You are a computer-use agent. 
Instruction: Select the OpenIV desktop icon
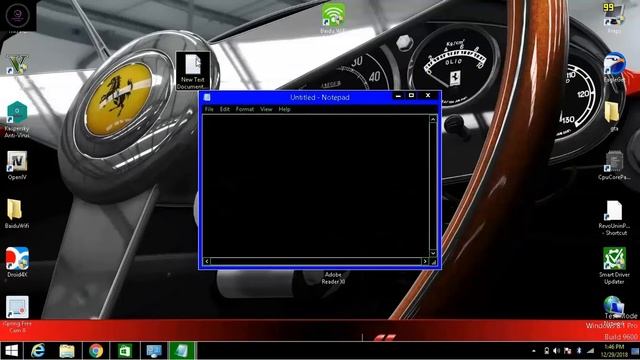tap(17, 165)
